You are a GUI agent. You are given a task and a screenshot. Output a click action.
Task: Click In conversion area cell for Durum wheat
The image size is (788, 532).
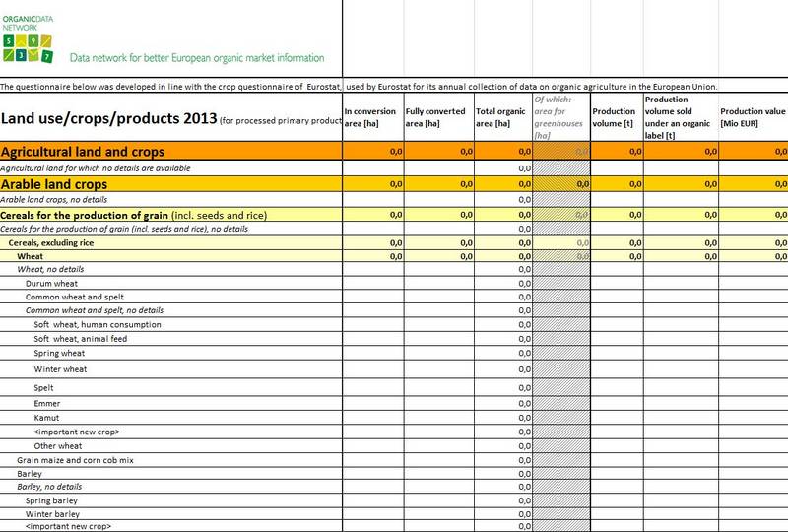tap(373, 283)
